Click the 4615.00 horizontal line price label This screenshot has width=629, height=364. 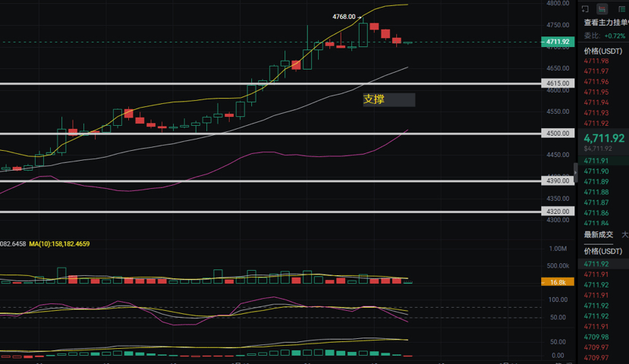click(557, 83)
